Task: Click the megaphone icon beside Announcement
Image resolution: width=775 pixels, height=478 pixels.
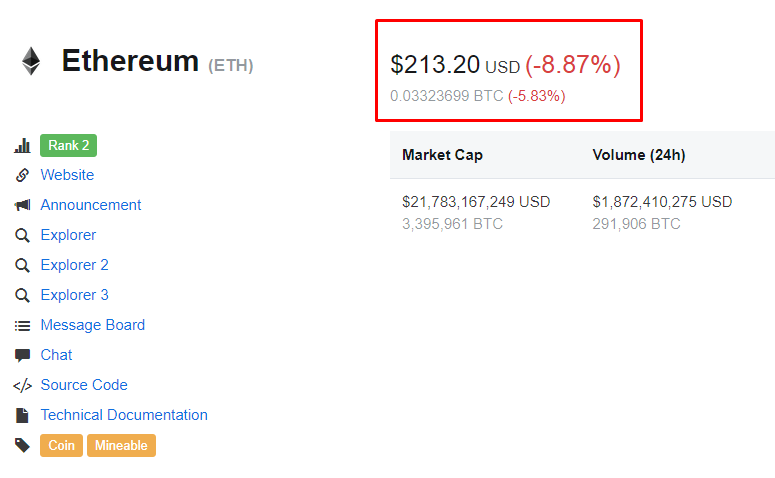Action: click(22, 205)
